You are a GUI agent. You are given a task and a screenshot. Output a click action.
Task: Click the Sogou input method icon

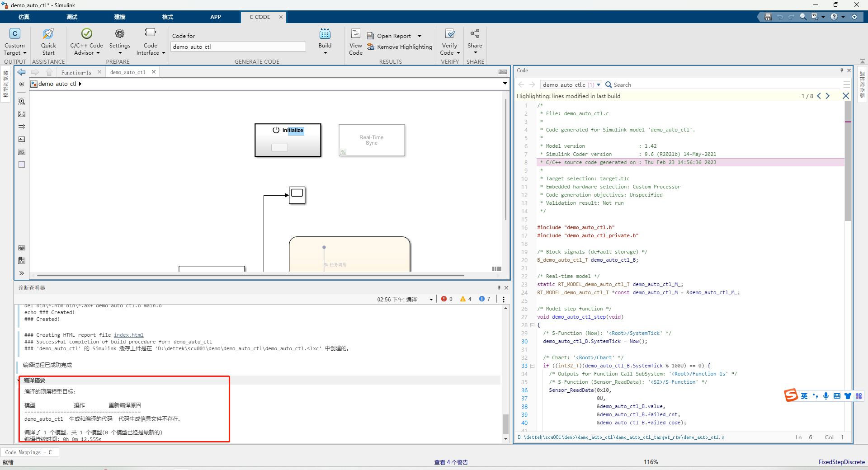[791, 395]
